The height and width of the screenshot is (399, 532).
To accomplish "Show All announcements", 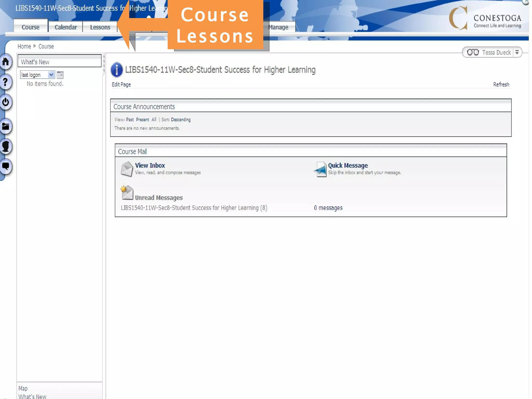I will click(154, 119).
